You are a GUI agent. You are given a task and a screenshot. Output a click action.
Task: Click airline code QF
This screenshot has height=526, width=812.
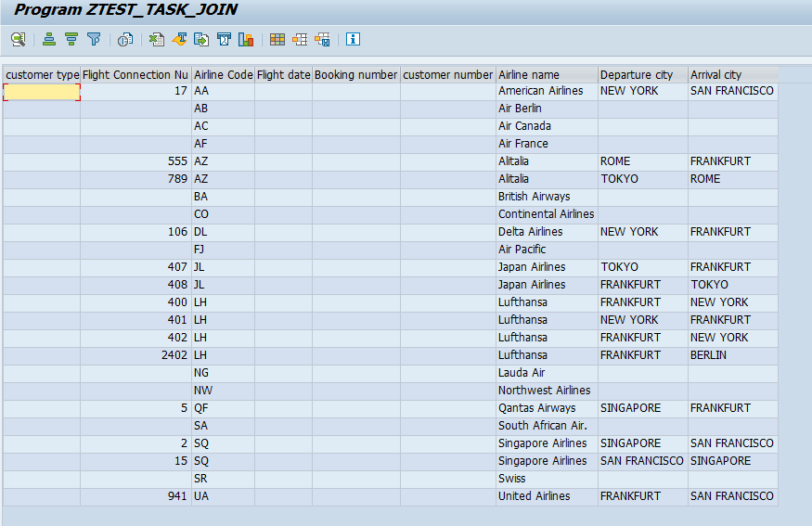[224, 408]
